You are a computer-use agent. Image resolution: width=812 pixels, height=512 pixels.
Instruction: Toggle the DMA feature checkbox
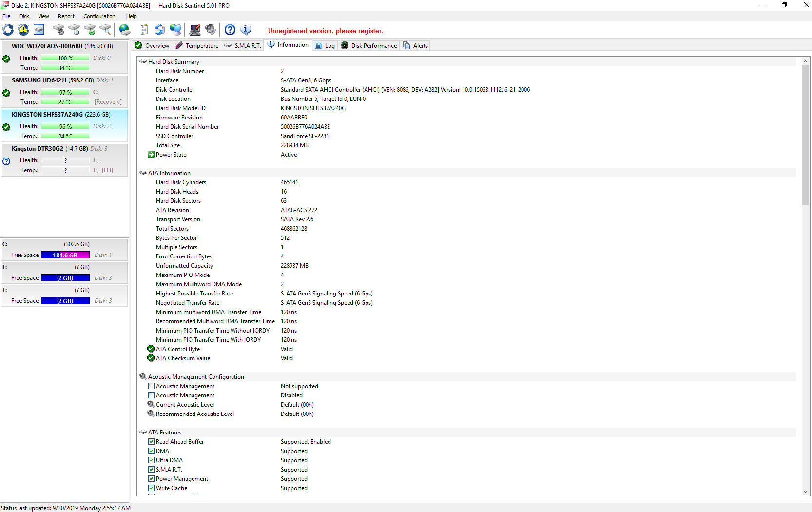(151, 451)
